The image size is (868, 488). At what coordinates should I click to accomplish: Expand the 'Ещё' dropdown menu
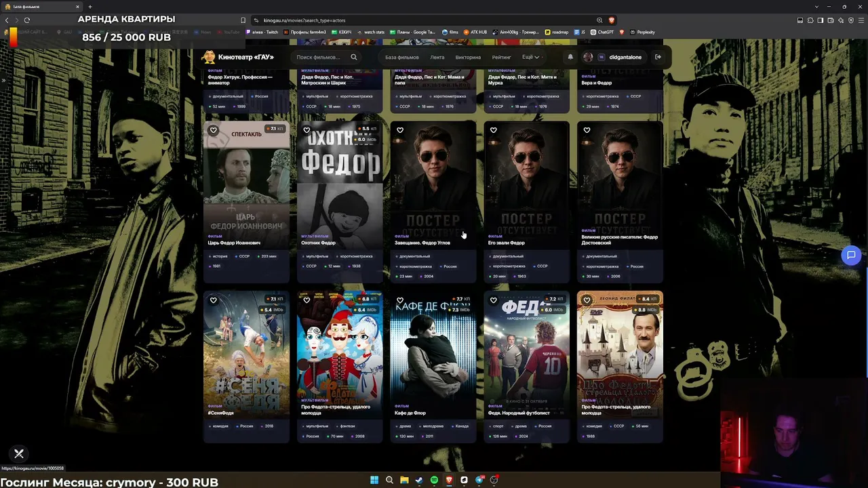[530, 57]
